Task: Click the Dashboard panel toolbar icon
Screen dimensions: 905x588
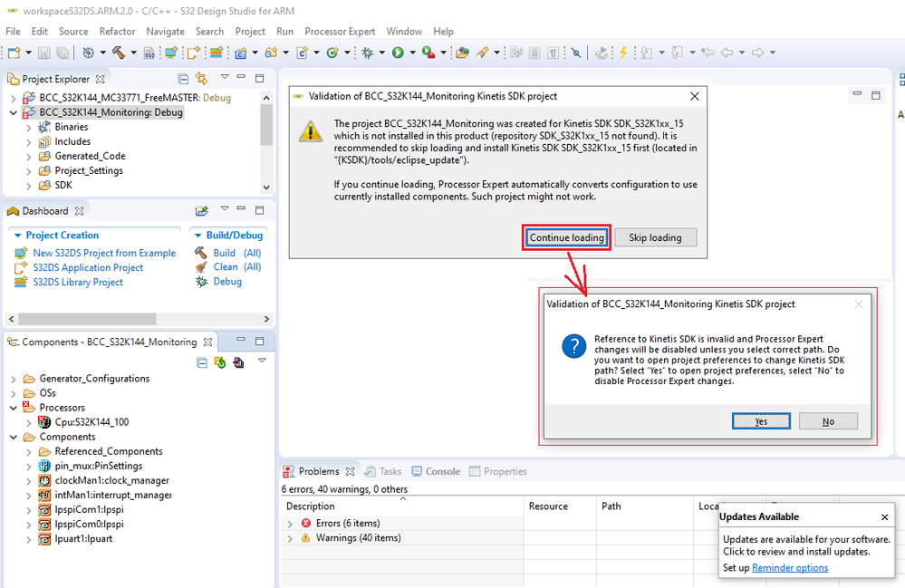Action: click(x=201, y=210)
